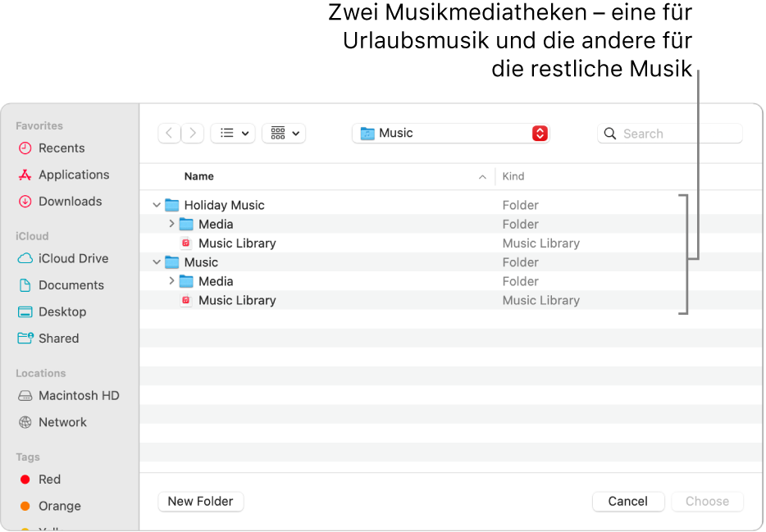Click the Search field
The image size is (766, 532).
point(670,134)
